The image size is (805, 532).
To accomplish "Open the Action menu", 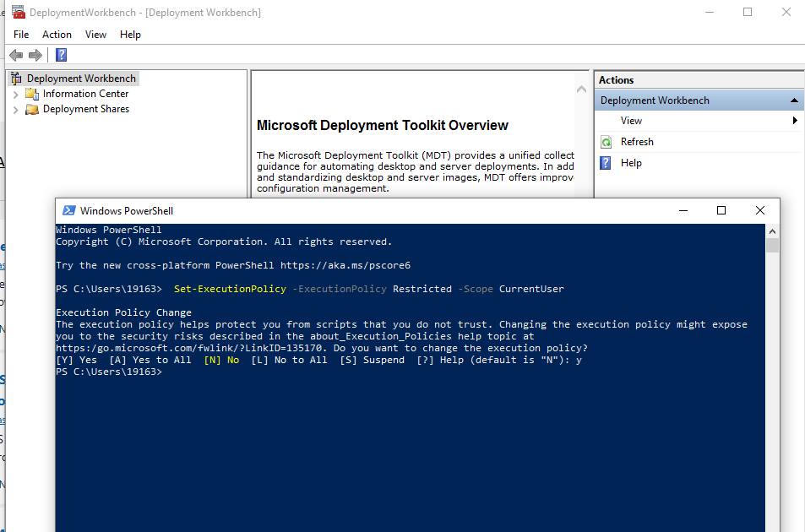I will 57,35.
